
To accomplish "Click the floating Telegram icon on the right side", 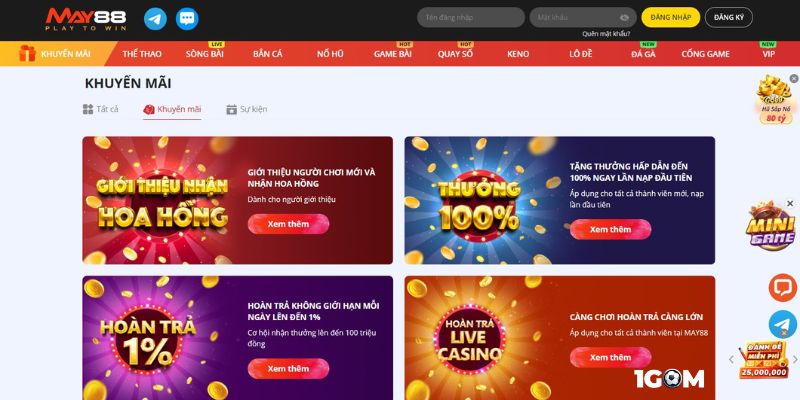I will point(783,324).
